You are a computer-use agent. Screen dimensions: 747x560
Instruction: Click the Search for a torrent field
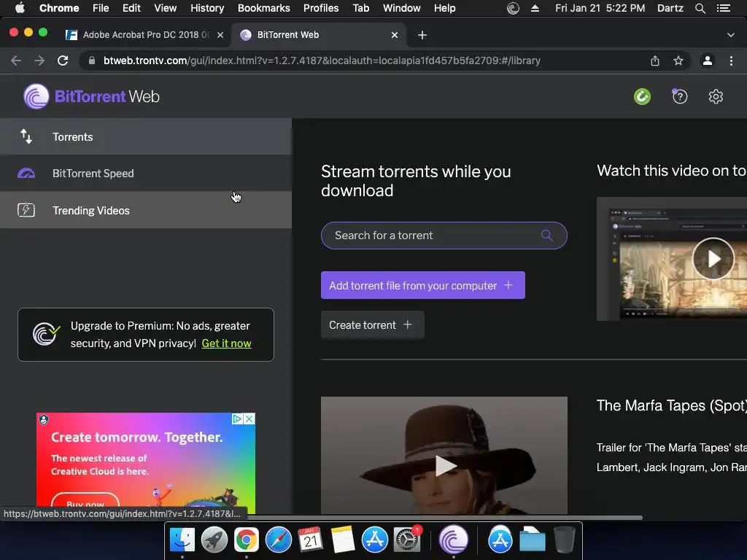pyautogui.click(x=444, y=236)
